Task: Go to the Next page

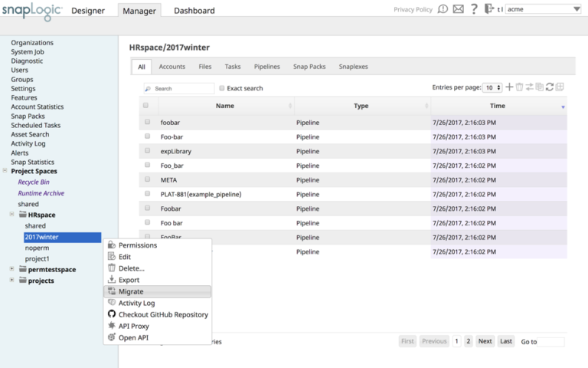Action: 485,341
